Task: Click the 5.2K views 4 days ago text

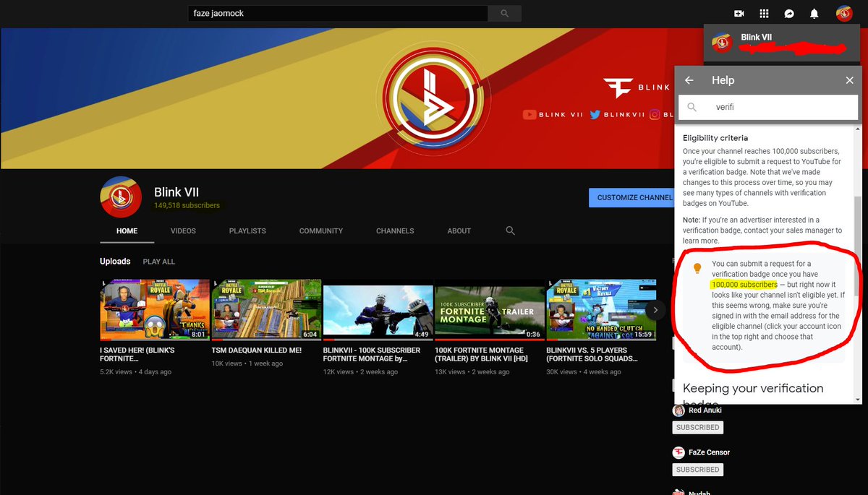Action: click(x=136, y=372)
